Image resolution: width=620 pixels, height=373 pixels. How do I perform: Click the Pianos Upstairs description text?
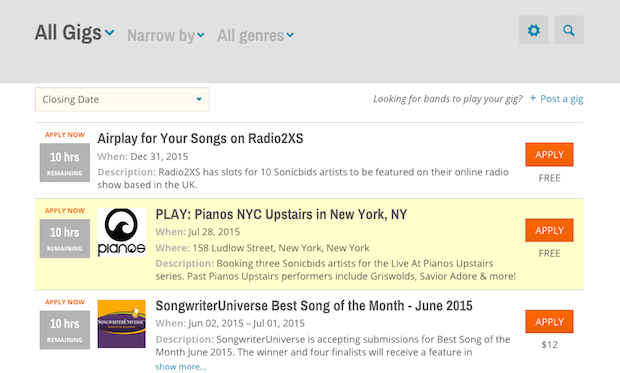(x=336, y=270)
